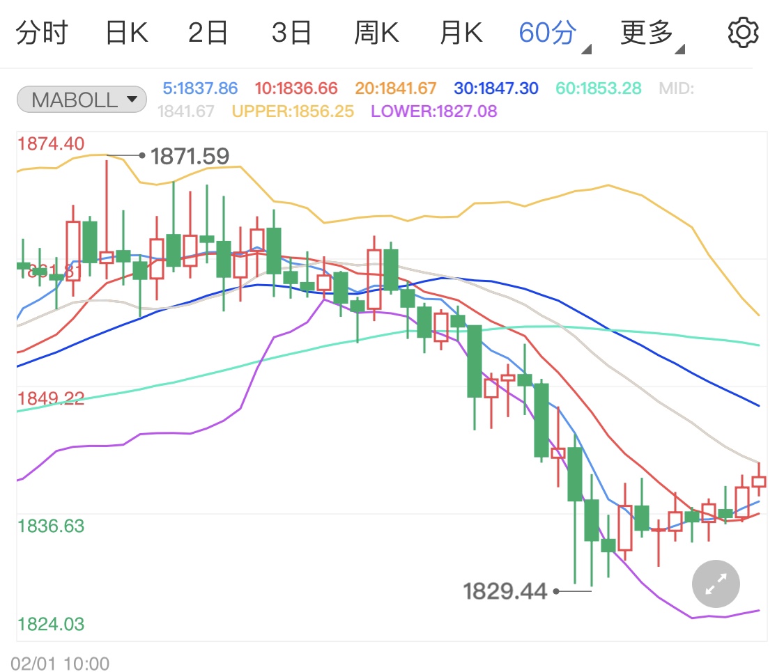Open chart settings gear icon
The width and height of the screenshot is (784, 672).
[742, 33]
